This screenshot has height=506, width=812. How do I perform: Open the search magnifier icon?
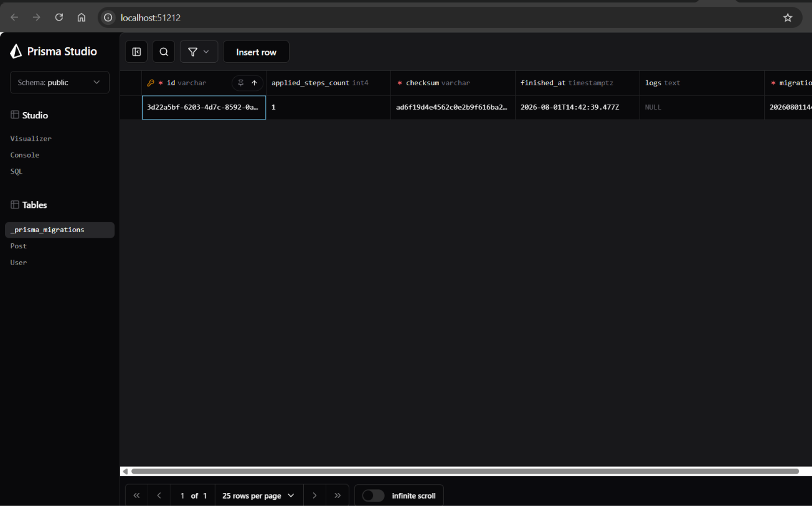coord(164,52)
